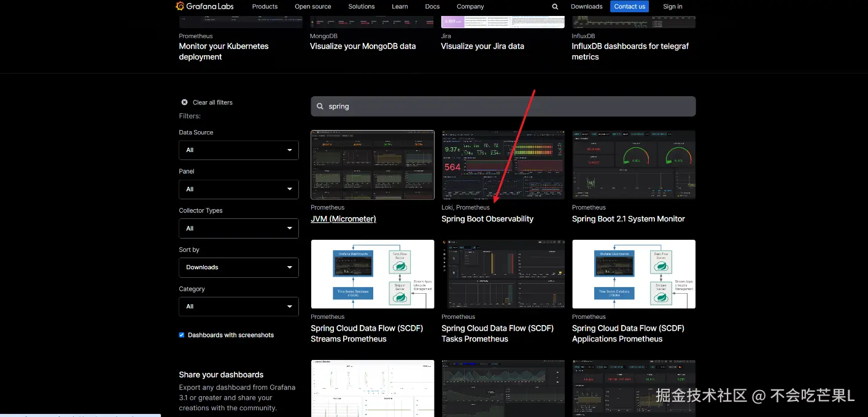Click the SCDF Tasks Prometheus thumbnail
Screen dimensions: 868x417
pos(503,274)
